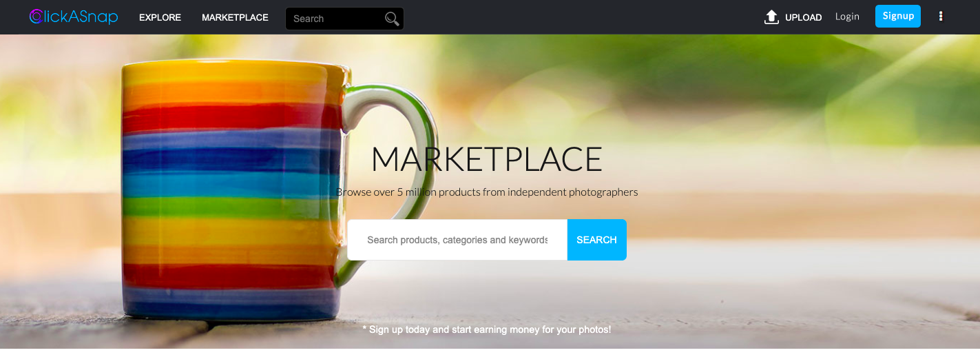
Task: Open the three-dot more options menu
Action: [941, 17]
